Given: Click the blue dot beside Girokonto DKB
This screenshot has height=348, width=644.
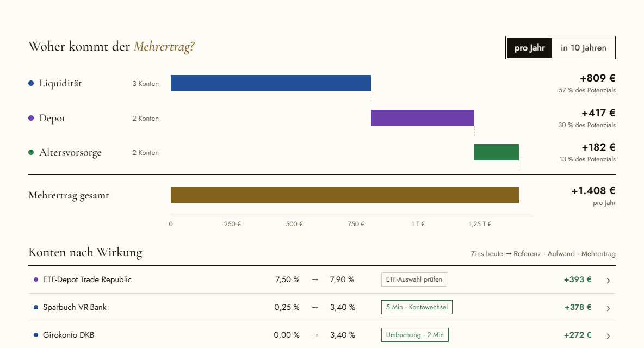Looking at the screenshot, I should [x=36, y=335].
